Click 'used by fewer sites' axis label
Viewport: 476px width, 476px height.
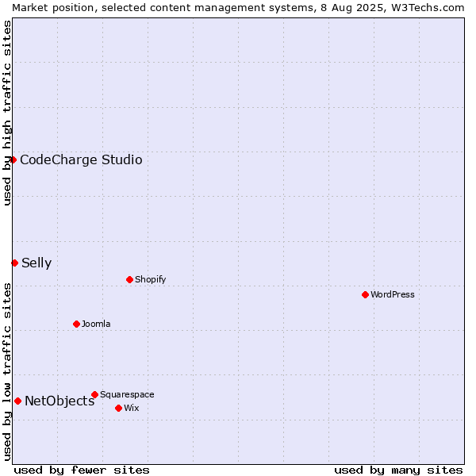(x=82, y=470)
